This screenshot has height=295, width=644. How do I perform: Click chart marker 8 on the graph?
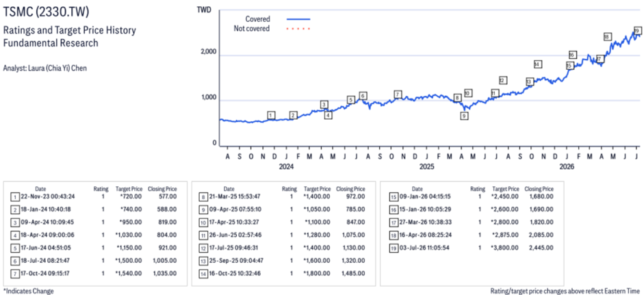(x=457, y=98)
